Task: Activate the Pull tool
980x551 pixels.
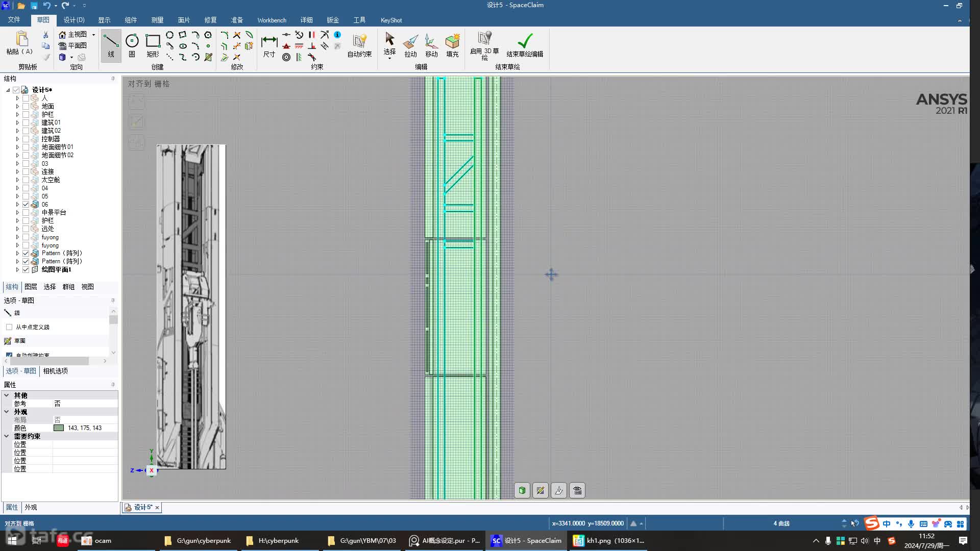Action: click(410, 45)
